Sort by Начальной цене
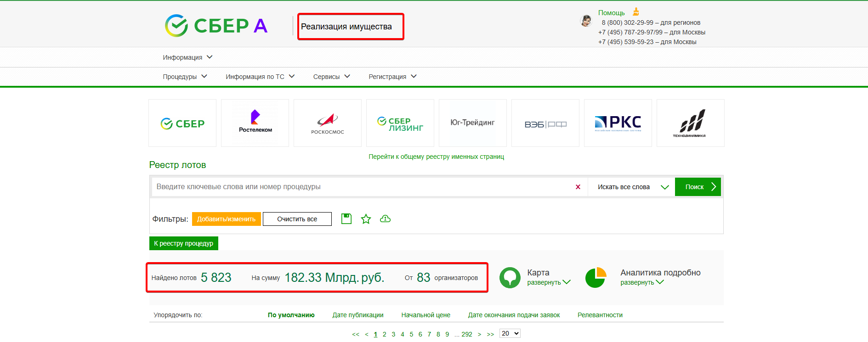 click(425, 315)
